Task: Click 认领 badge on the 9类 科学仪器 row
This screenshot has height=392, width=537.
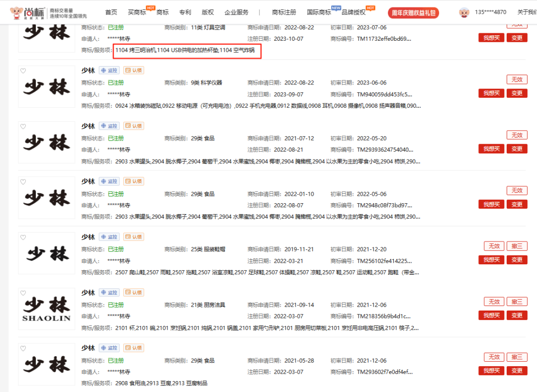Action: pos(134,70)
